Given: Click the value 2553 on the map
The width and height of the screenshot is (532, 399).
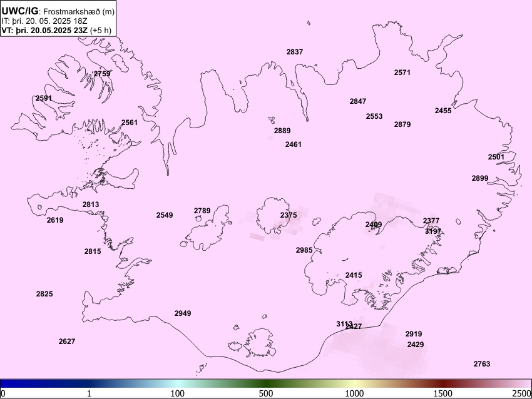Looking at the screenshot, I should (374, 116).
